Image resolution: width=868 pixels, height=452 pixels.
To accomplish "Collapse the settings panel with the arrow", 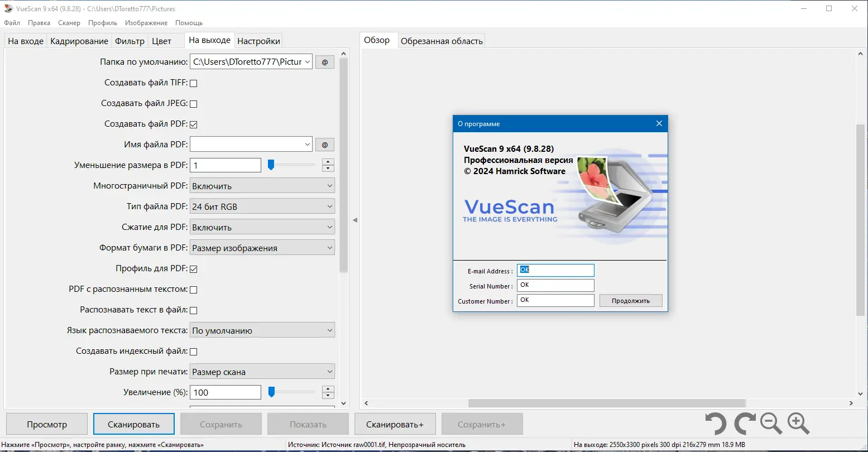I will tap(354, 220).
